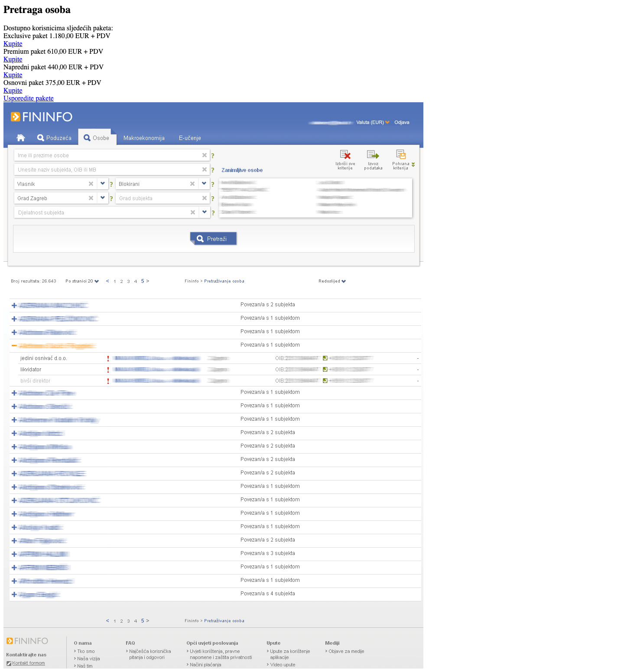Screen dimensions: 624x672
Task: Click the Odjava logout link
Action: coord(402,122)
